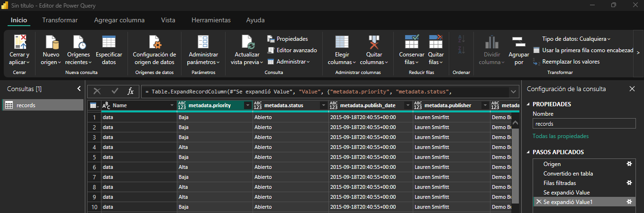Click the Cerrar y aplicar icon
The image size is (644, 213).
click(19, 42)
